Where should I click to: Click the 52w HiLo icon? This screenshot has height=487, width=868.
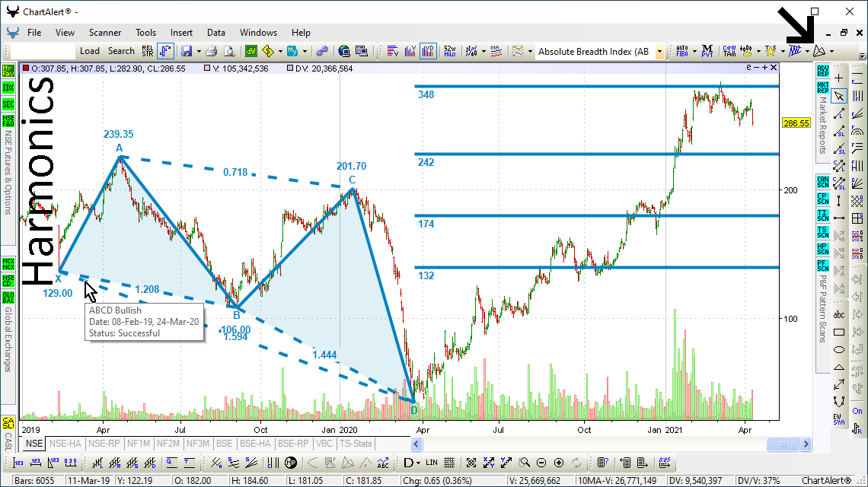[x=450, y=52]
